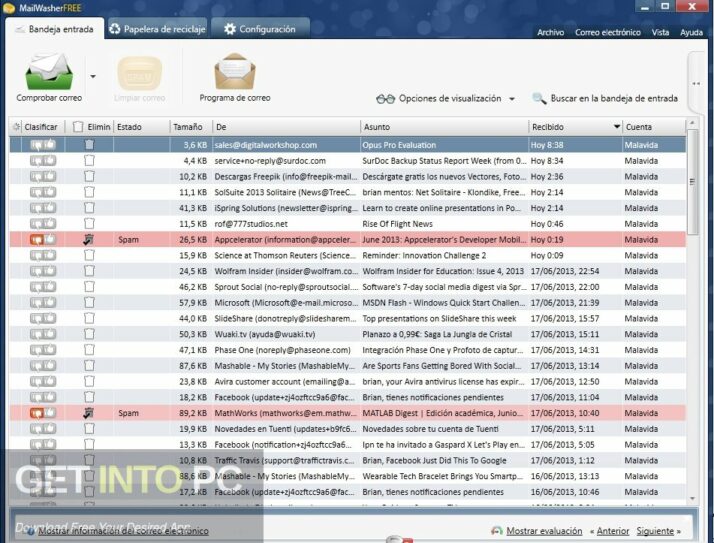This screenshot has height=543, width=714.
Task: Click the Clasificar column gear icon
Action: 16,127
